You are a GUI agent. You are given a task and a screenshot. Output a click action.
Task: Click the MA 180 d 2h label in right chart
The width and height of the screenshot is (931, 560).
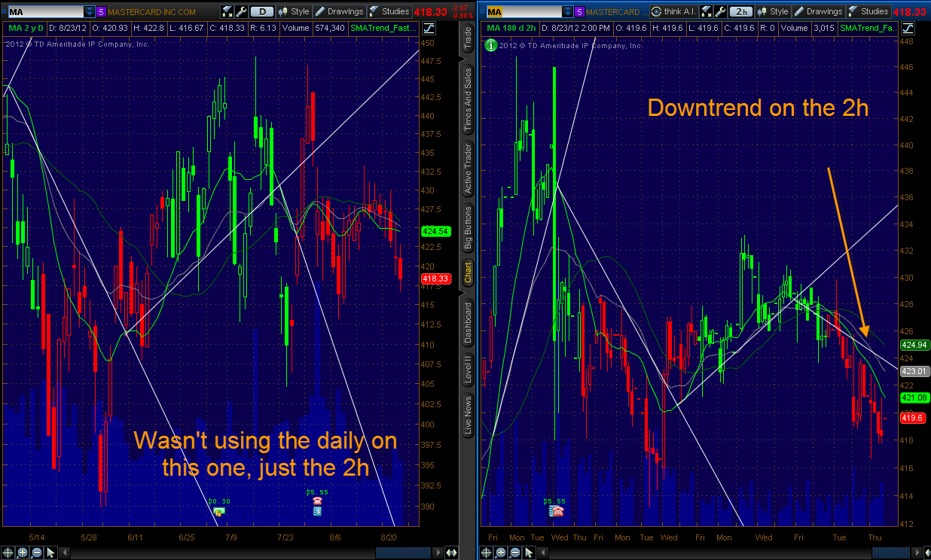[x=511, y=28]
